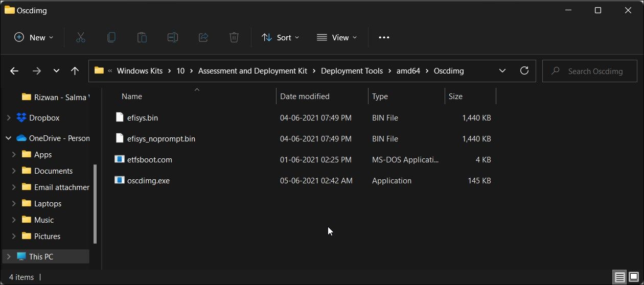The height and width of the screenshot is (285, 644).
Task: Navigate to amd64 breadcrumb
Action: 408,71
